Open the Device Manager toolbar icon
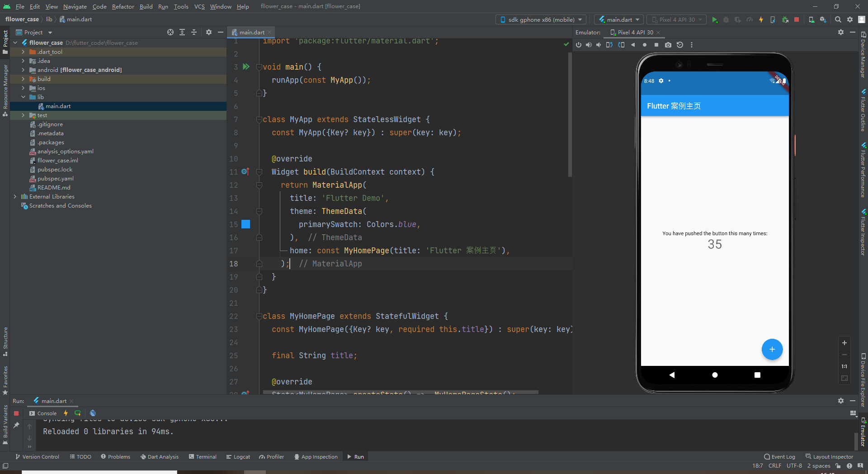 (811, 19)
